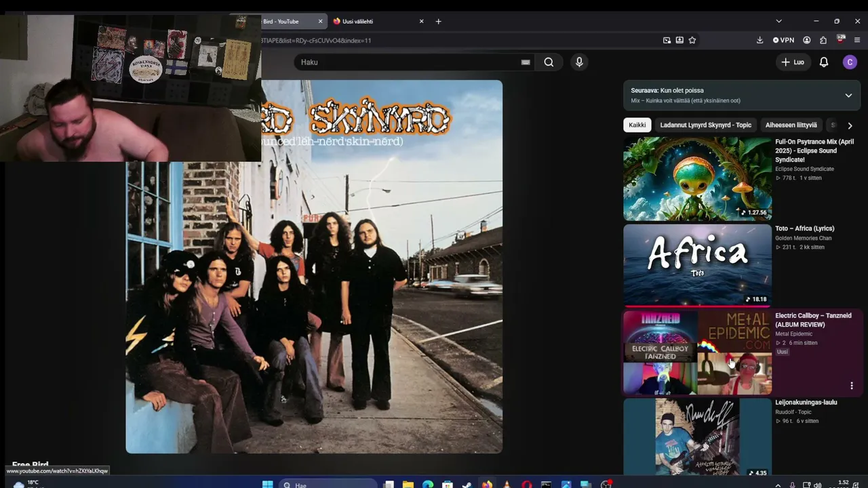Click the picture-in-picture icon in the address bar
The width and height of the screenshot is (868, 488).
(667, 40)
